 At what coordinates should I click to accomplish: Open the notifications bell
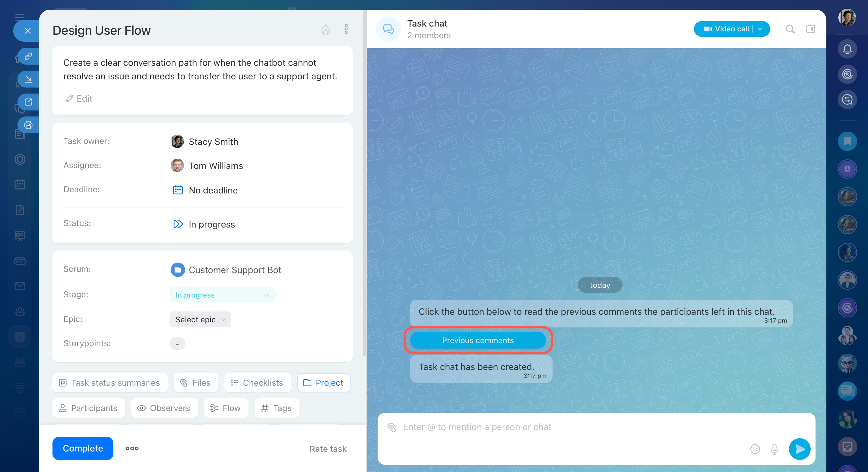point(847,49)
